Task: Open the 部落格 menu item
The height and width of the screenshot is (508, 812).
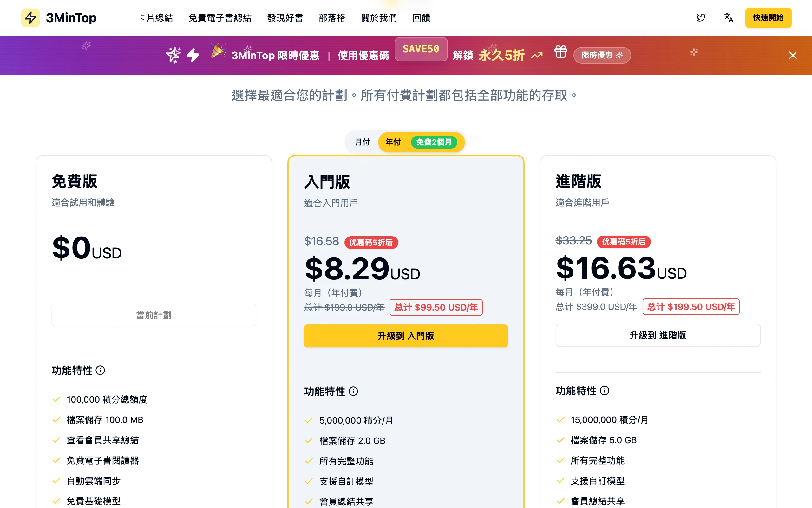Action: pyautogui.click(x=332, y=18)
